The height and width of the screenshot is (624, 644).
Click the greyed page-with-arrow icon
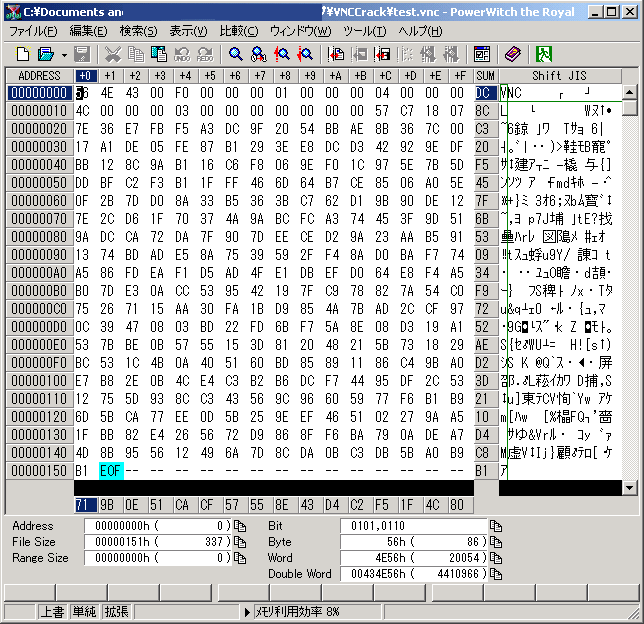(359, 54)
